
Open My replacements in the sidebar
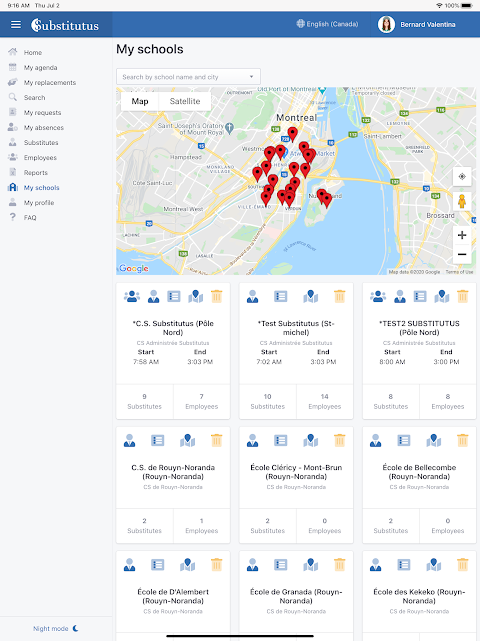(x=49, y=83)
